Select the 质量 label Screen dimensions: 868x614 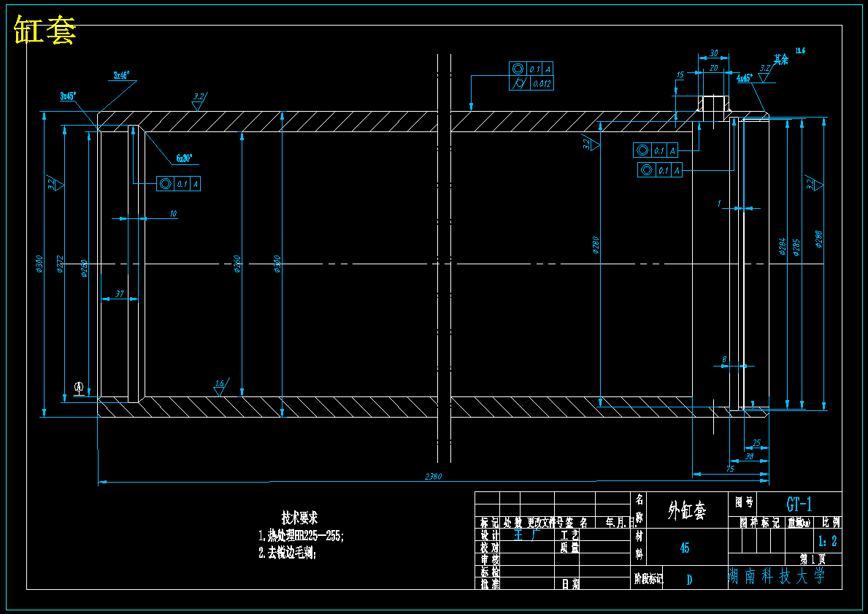(x=569, y=548)
